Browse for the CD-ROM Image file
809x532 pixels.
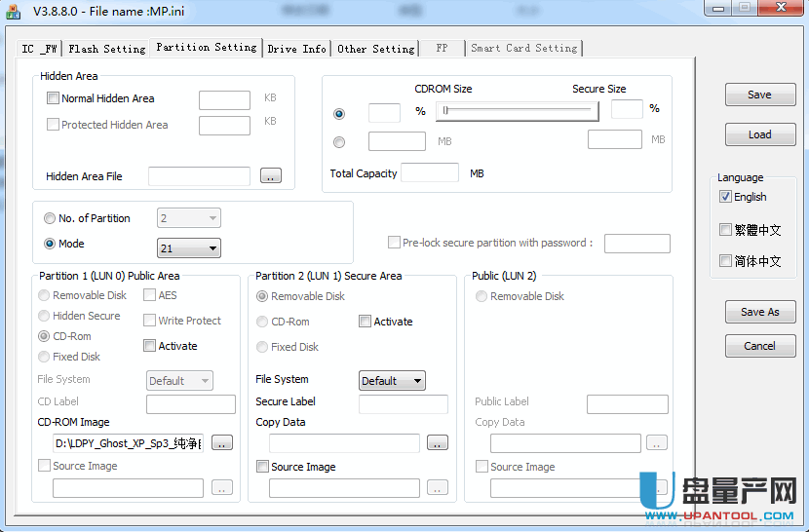click(222, 443)
